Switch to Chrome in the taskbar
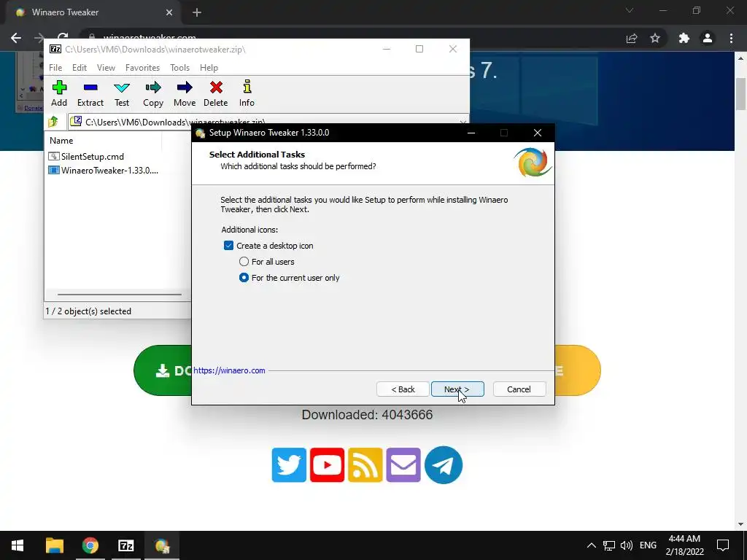The width and height of the screenshot is (747, 560). [x=90, y=545]
